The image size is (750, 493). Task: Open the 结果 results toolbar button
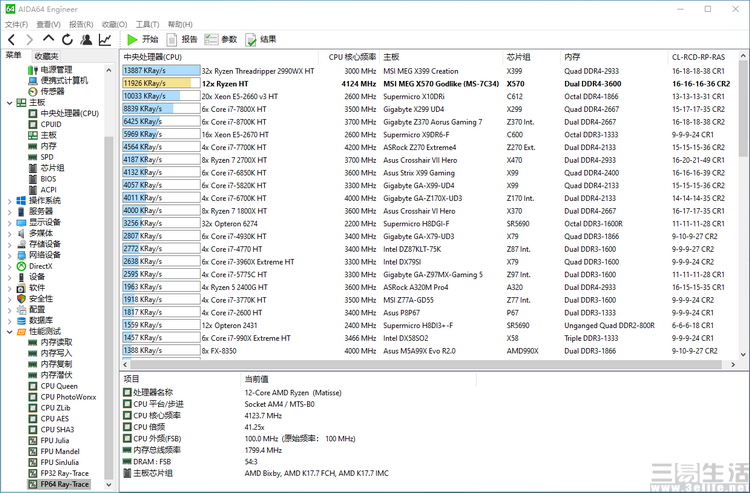coord(260,40)
